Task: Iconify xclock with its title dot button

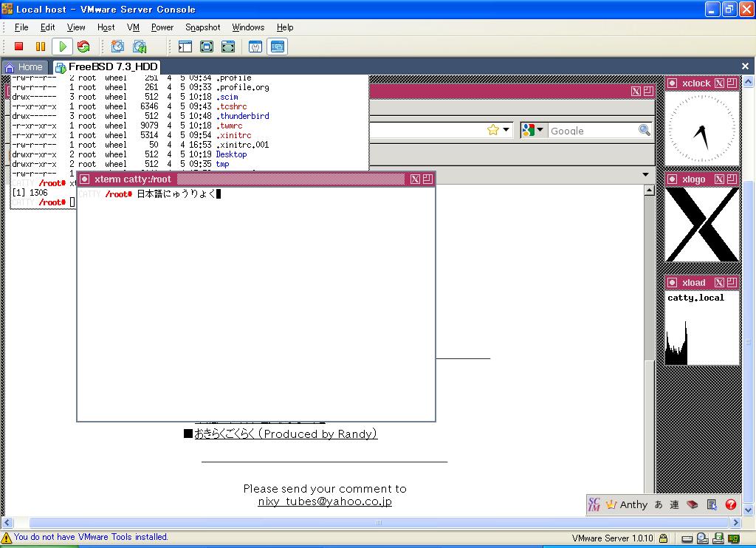Action: (x=672, y=83)
